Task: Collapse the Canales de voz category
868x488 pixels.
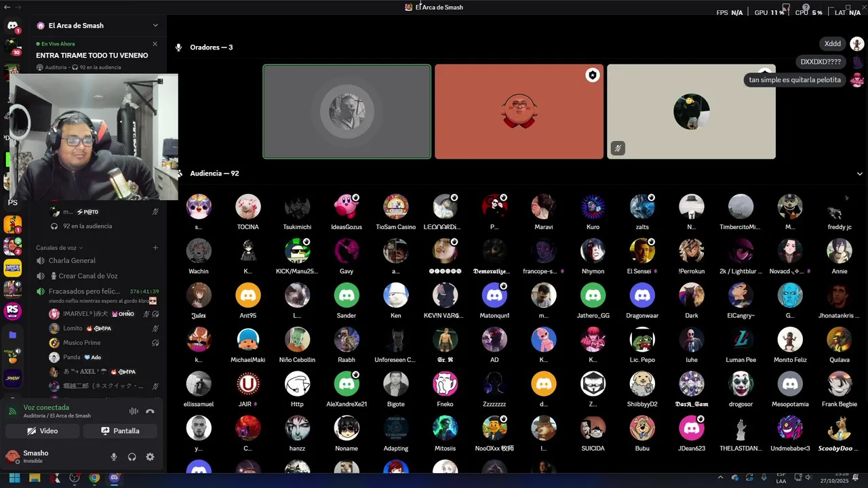Action: pos(60,248)
